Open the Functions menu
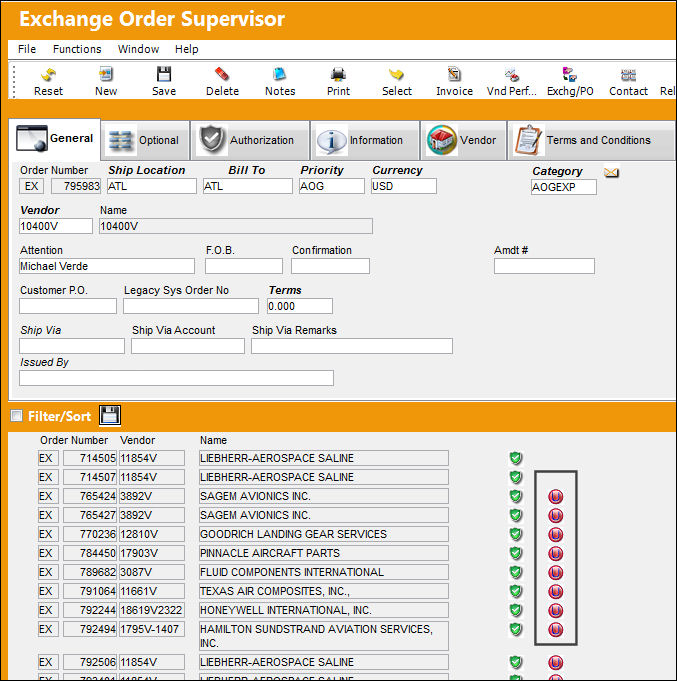The image size is (677, 681). pyautogui.click(x=77, y=49)
